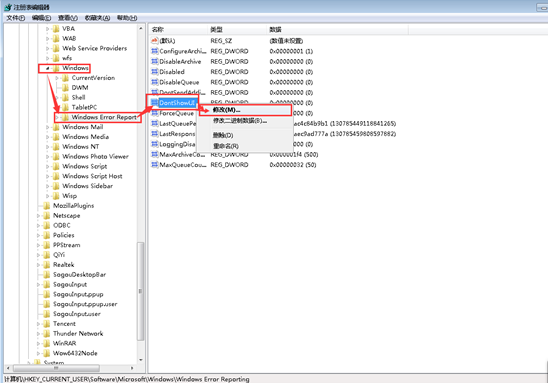The height and width of the screenshot is (383, 548).
Task: Select the PPStream key
Action: 66,245
